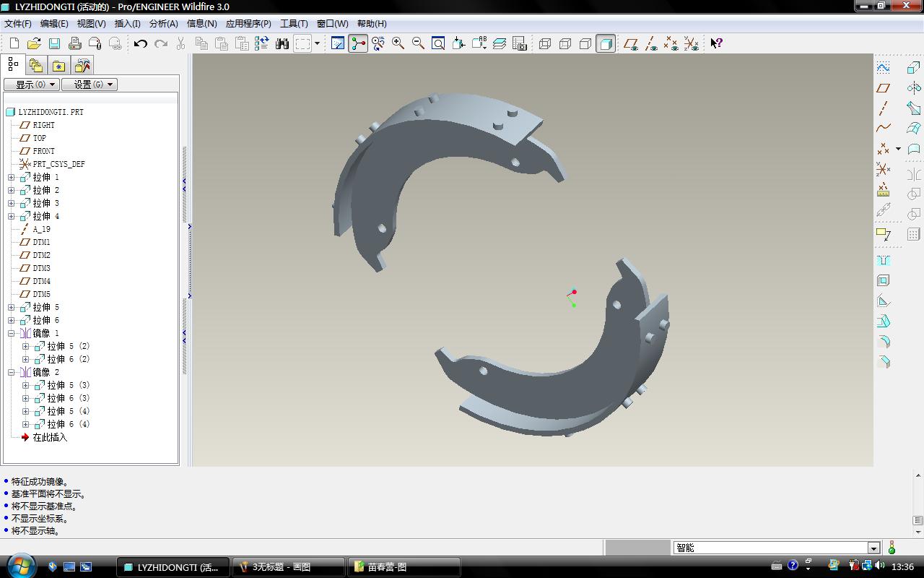Click the Find binoculars icon
Viewport: 924px width, 578px height.
(x=282, y=43)
